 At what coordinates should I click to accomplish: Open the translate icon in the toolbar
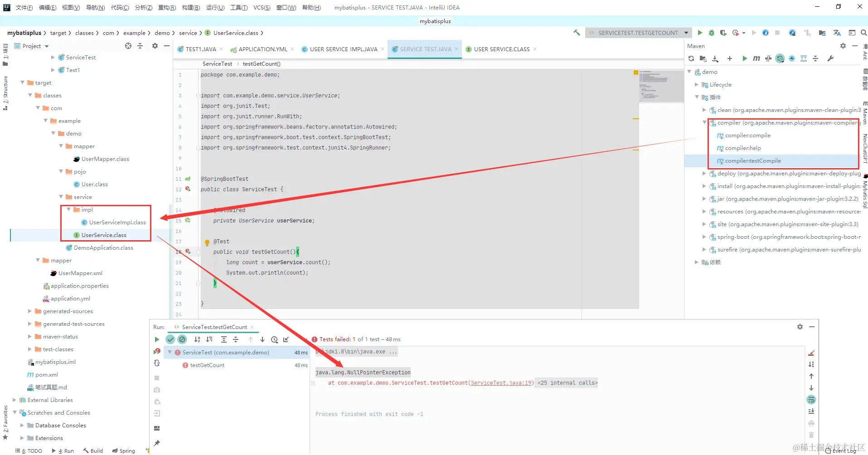837,33
